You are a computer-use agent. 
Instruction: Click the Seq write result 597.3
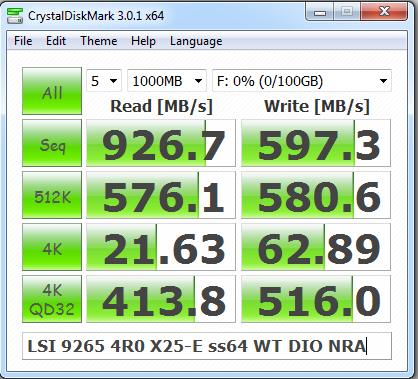click(x=316, y=143)
